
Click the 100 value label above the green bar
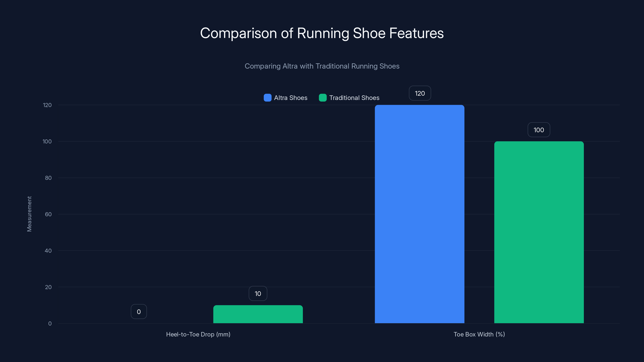coord(539,130)
